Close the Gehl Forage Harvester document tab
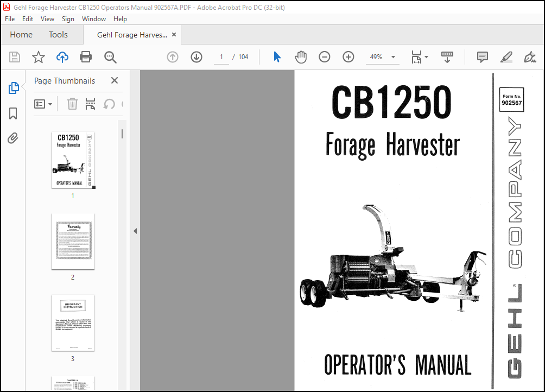 point(174,35)
